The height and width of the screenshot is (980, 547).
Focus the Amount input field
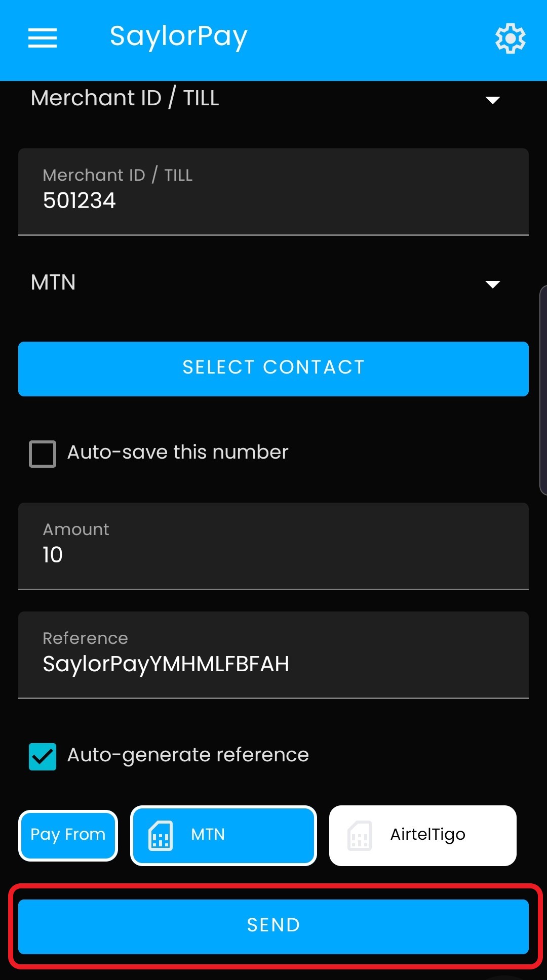273,546
